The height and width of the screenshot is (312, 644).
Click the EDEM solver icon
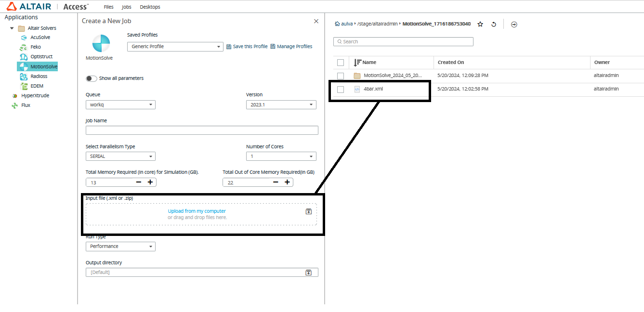tap(23, 86)
